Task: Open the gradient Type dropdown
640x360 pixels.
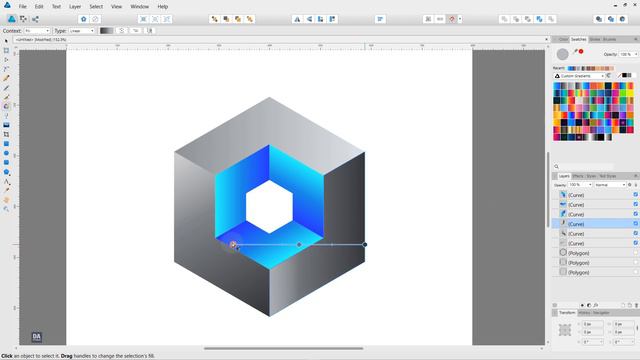Action: point(82,31)
